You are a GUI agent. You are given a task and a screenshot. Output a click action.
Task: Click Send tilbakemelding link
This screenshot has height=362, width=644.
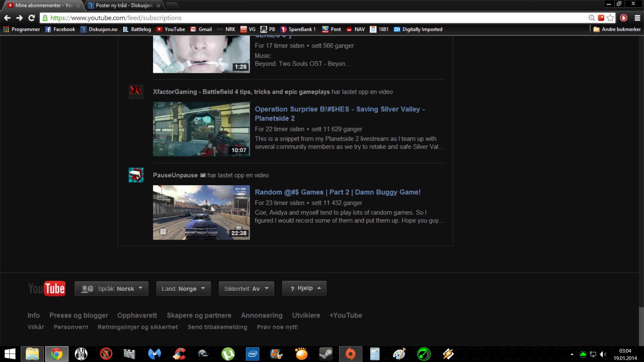click(x=217, y=327)
